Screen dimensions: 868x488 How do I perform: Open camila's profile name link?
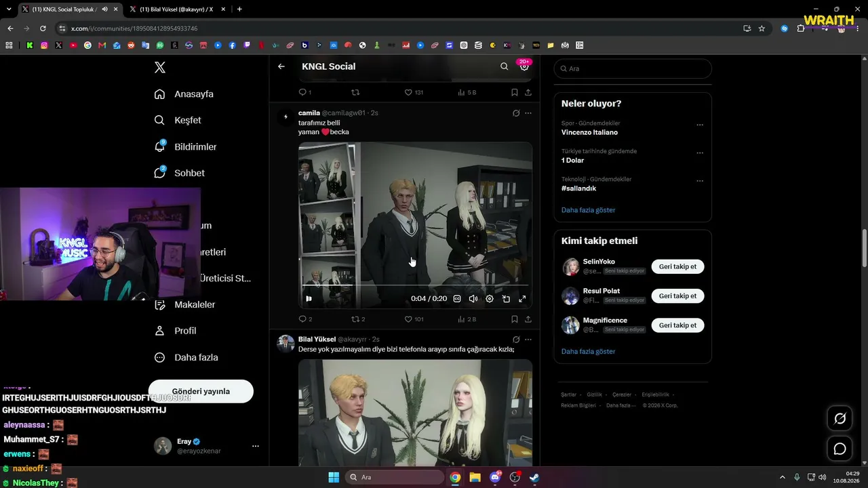tap(309, 113)
